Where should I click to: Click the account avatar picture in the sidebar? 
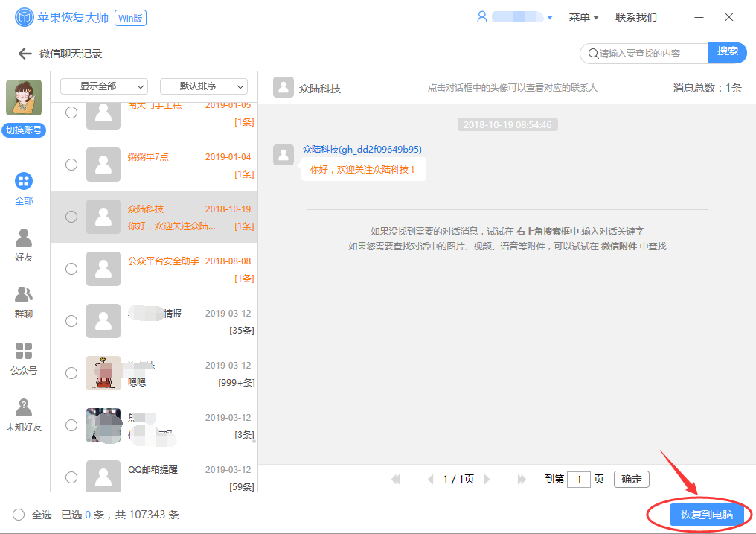(x=24, y=98)
